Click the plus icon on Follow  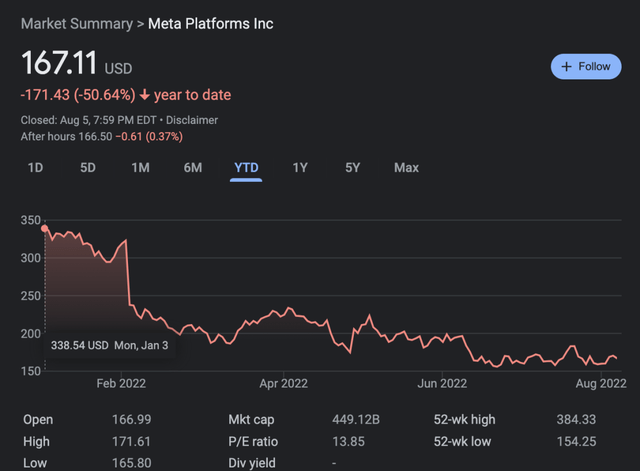tap(566, 66)
